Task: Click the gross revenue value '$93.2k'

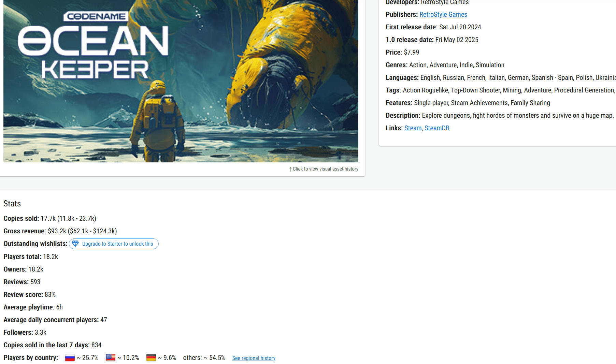Action: coord(57,231)
